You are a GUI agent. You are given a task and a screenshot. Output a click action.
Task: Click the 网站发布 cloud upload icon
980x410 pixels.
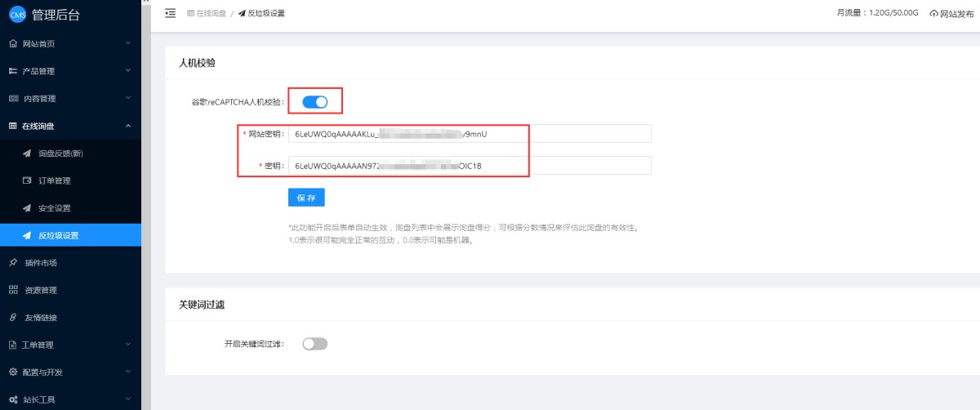(x=934, y=14)
